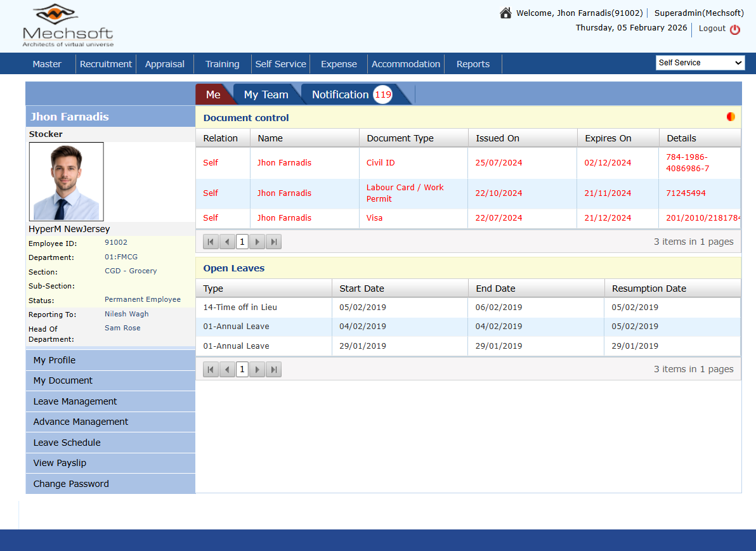Viewport: 756px width, 551px height.
Task: Open the Self Service menu in navigation bar
Action: [x=280, y=64]
